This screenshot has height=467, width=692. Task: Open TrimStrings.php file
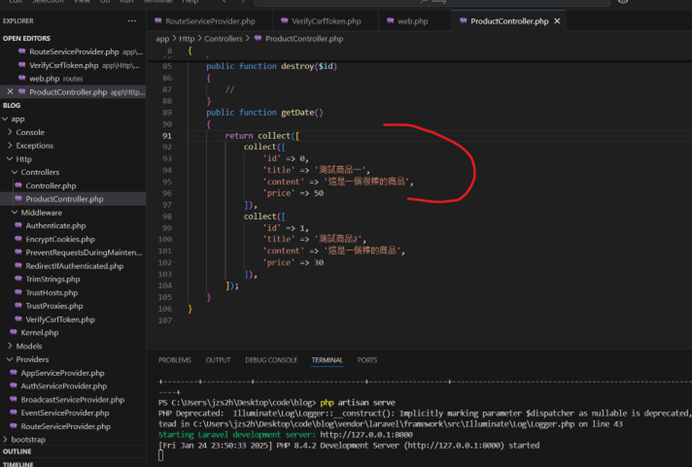53,279
